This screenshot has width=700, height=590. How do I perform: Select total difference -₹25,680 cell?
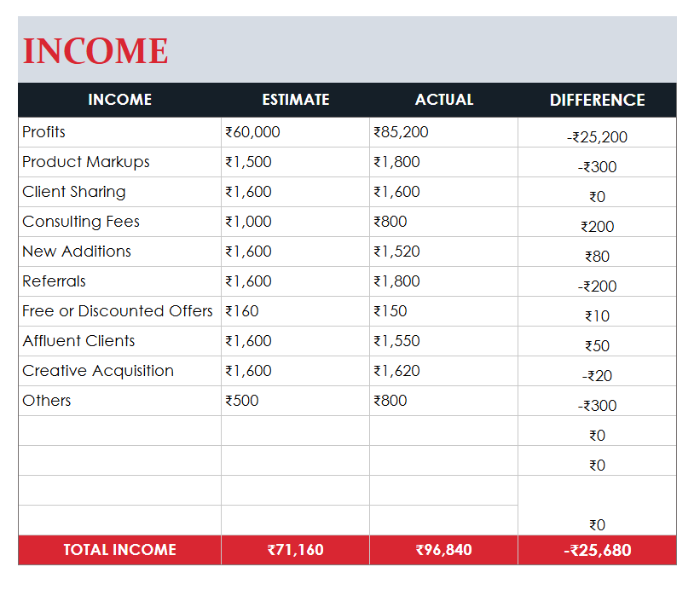click(597, 550)
